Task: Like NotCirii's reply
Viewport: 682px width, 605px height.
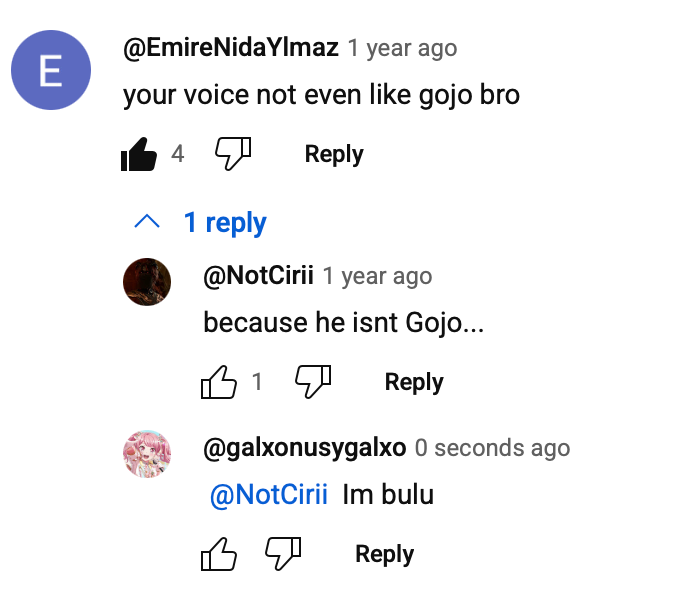Action: coord(219,382)
